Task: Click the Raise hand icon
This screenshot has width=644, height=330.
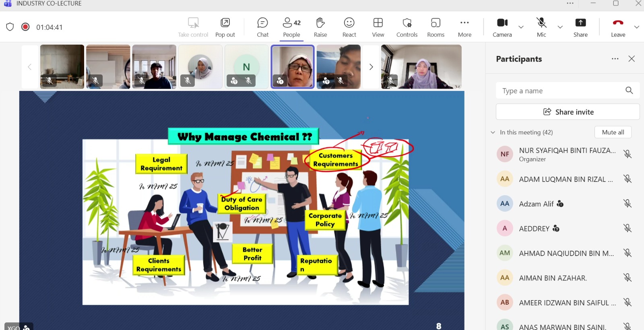Action: pos(320,27)
